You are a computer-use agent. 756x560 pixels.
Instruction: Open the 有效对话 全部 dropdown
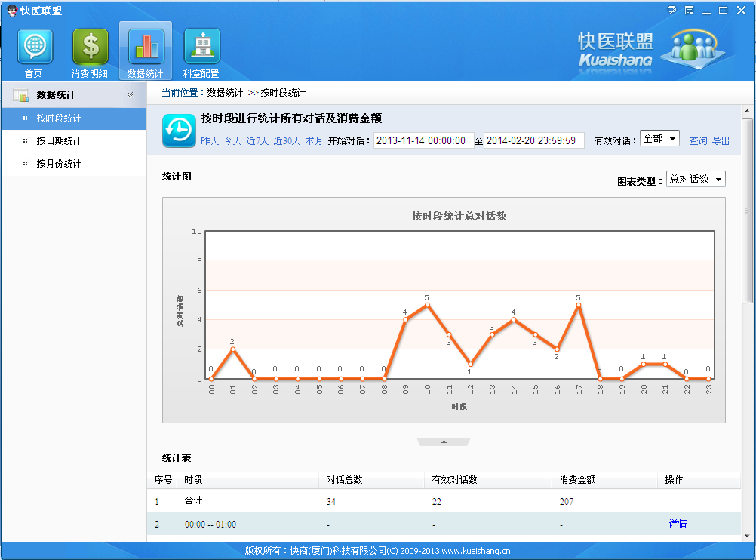click(x=659, y=139)
